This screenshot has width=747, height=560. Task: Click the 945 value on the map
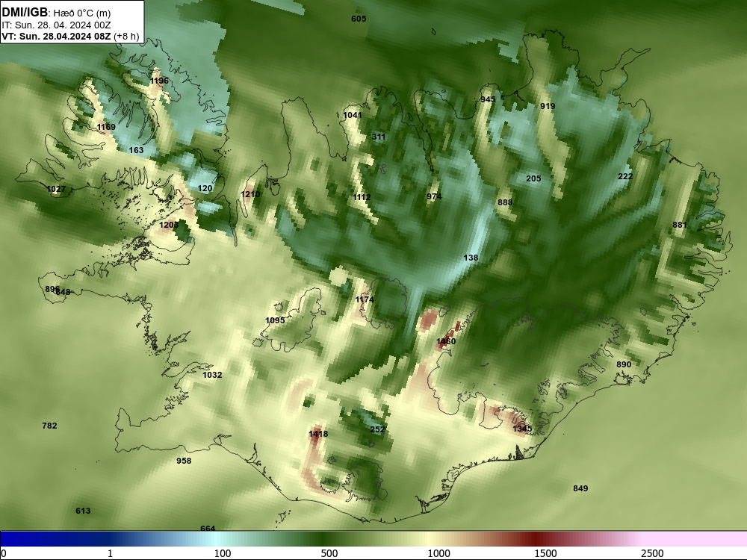pos(488,99)
